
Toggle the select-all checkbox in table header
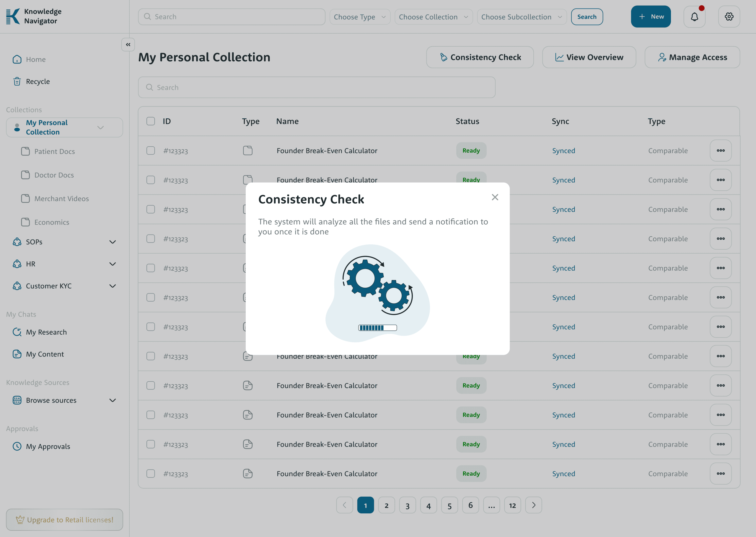tap(151, 121)
